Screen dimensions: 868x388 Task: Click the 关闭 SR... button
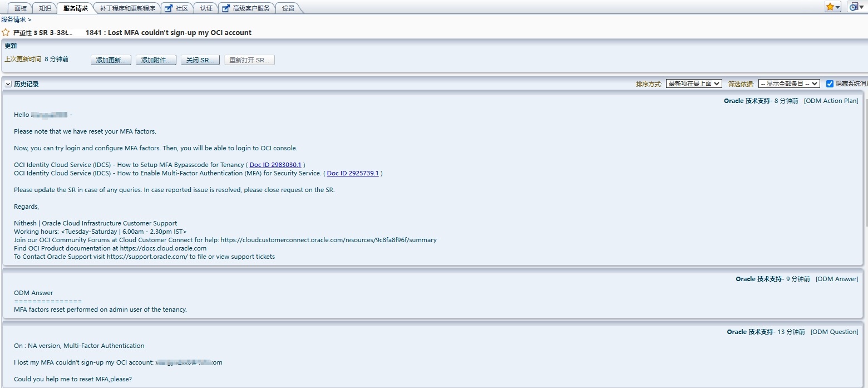click(200, 60)
